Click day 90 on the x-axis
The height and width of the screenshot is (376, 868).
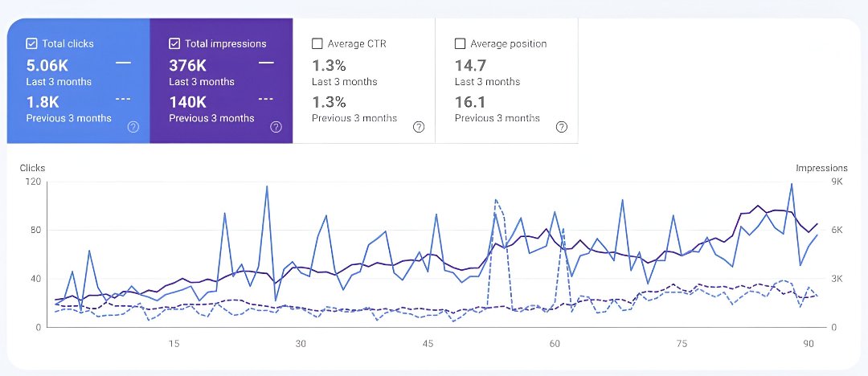pos(809,344)
